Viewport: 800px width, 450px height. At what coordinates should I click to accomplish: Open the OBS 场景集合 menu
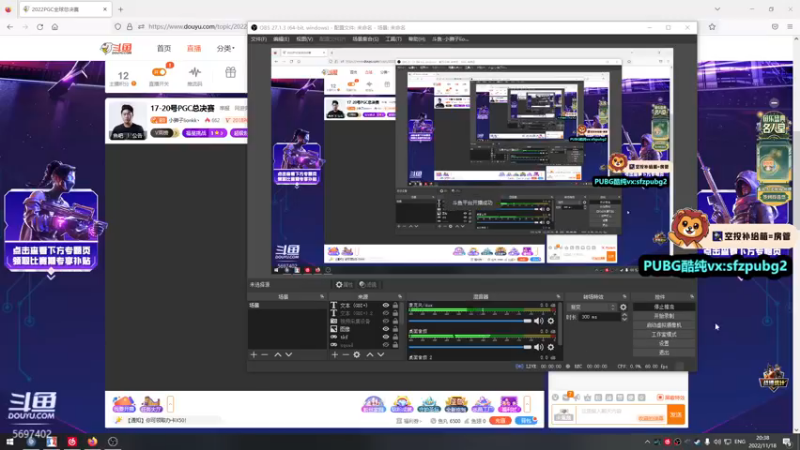coord(365,39)
